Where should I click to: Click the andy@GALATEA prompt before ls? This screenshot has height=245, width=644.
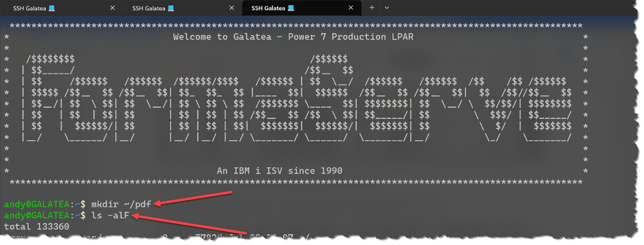(x=36, y=215)
